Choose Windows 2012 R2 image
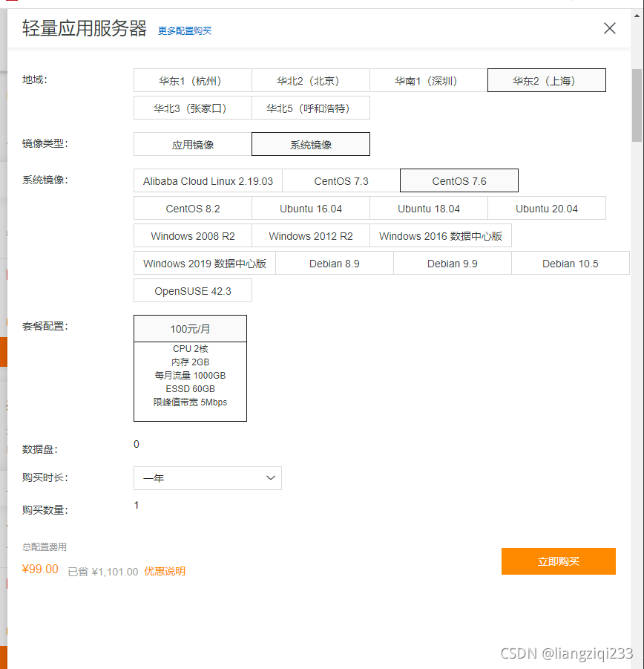644x669 pixels. tap(311, 236)
